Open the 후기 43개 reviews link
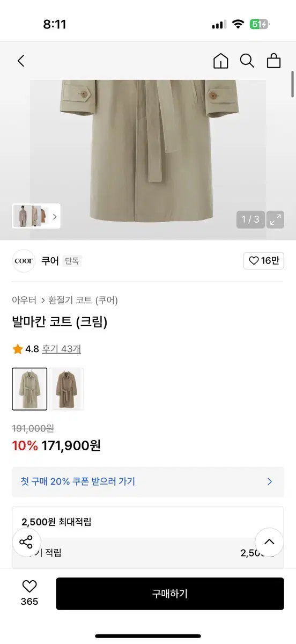This screenshot has width=296, height=644. pos(62,349)
